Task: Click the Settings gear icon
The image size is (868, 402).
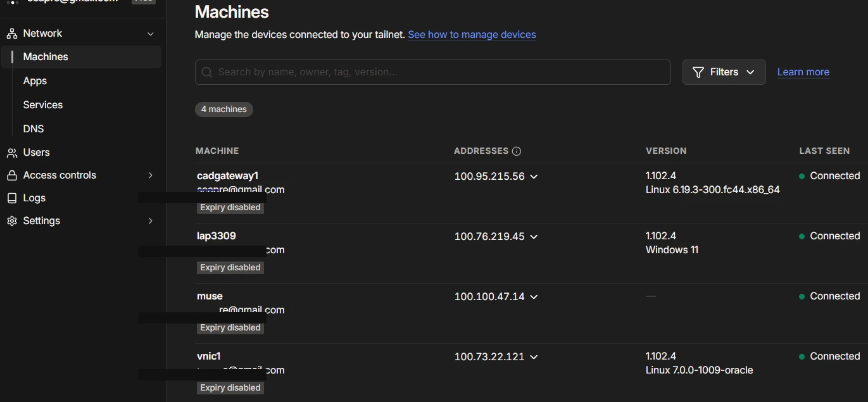Action: tap(11, 221)
